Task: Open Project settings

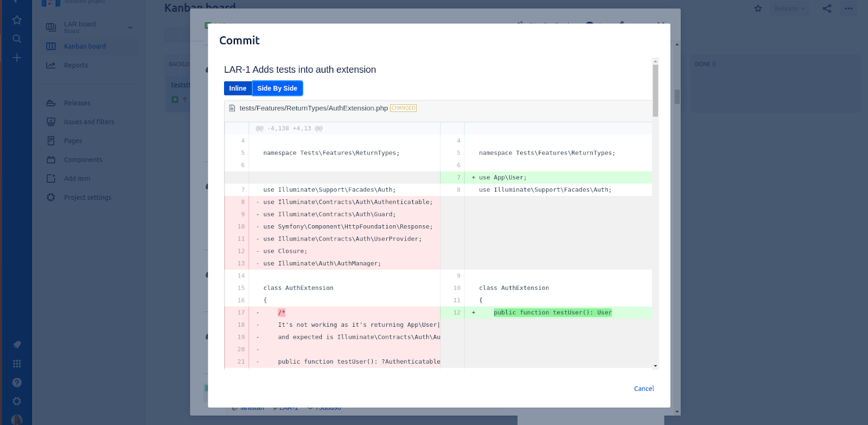Action: pyautogui.click(x=88, y=198)
